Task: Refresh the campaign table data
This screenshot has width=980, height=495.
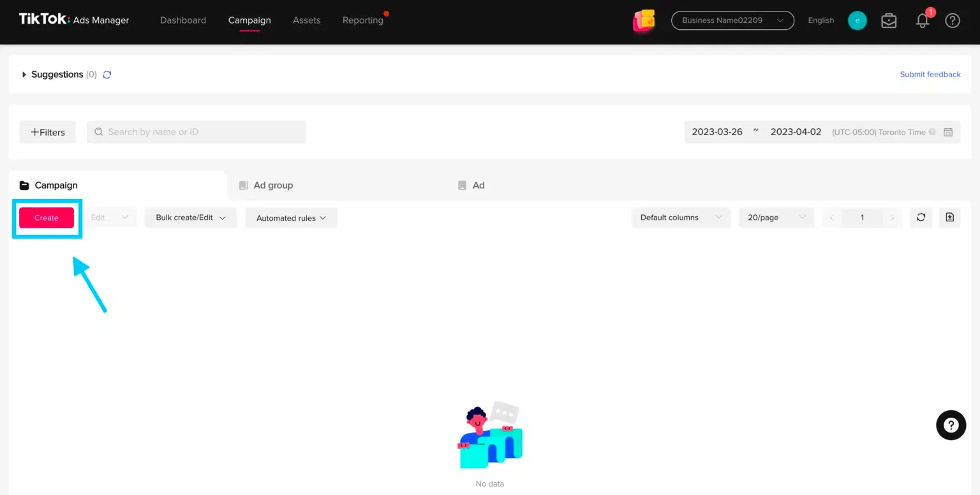Action: 921,218
